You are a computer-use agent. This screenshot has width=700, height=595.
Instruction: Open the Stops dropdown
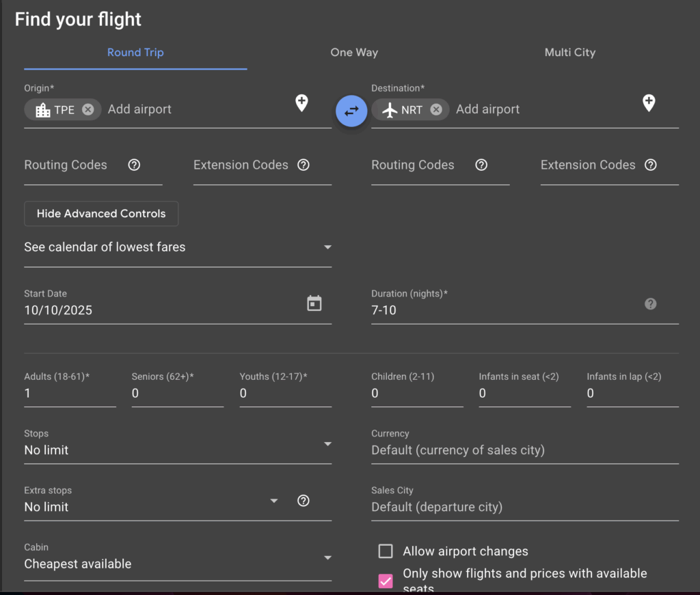pos(178,450)
